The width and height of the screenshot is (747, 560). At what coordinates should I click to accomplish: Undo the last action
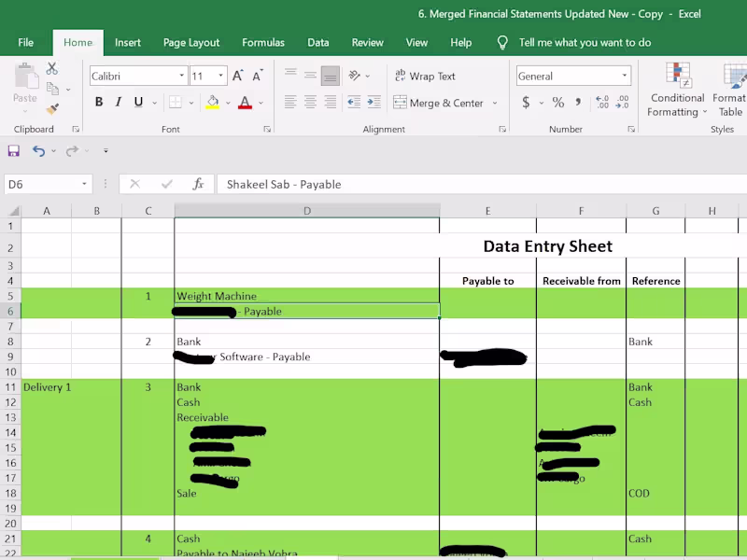pos(38,151)
